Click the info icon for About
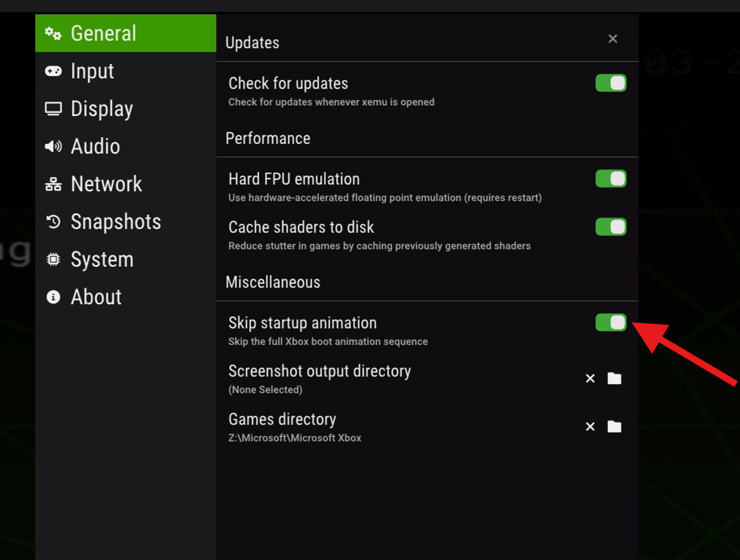This screenshot has height=560, width=740. 53,297
